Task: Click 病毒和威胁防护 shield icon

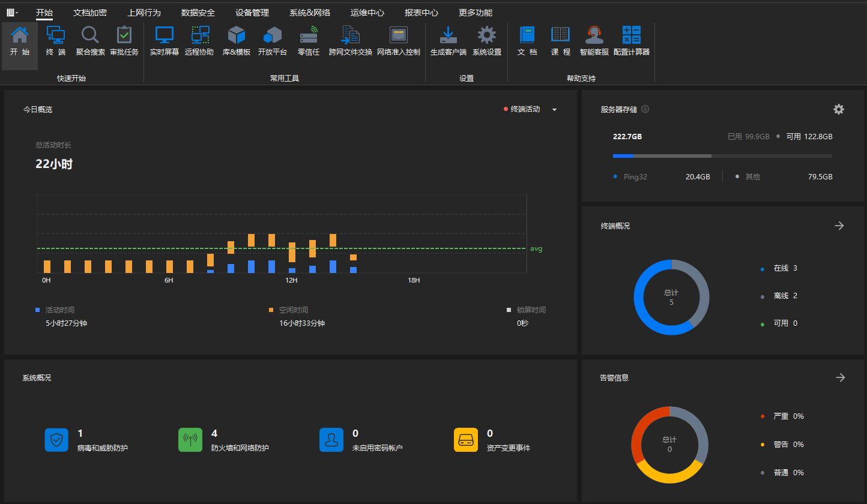Action: [56, 440]
